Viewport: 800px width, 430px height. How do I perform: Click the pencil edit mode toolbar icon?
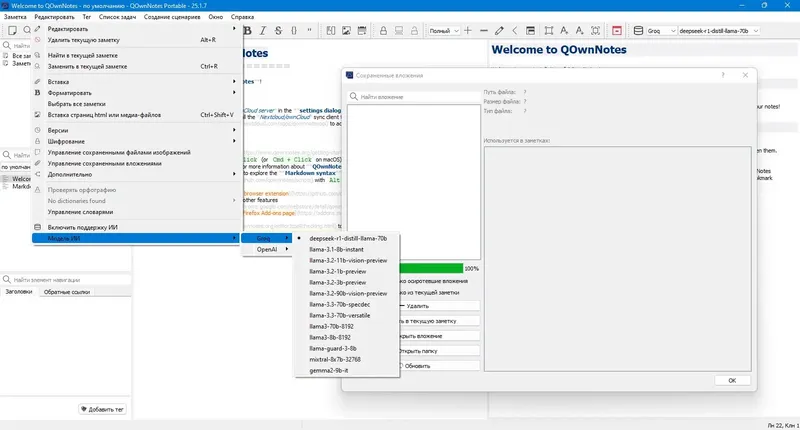point(499,31)
